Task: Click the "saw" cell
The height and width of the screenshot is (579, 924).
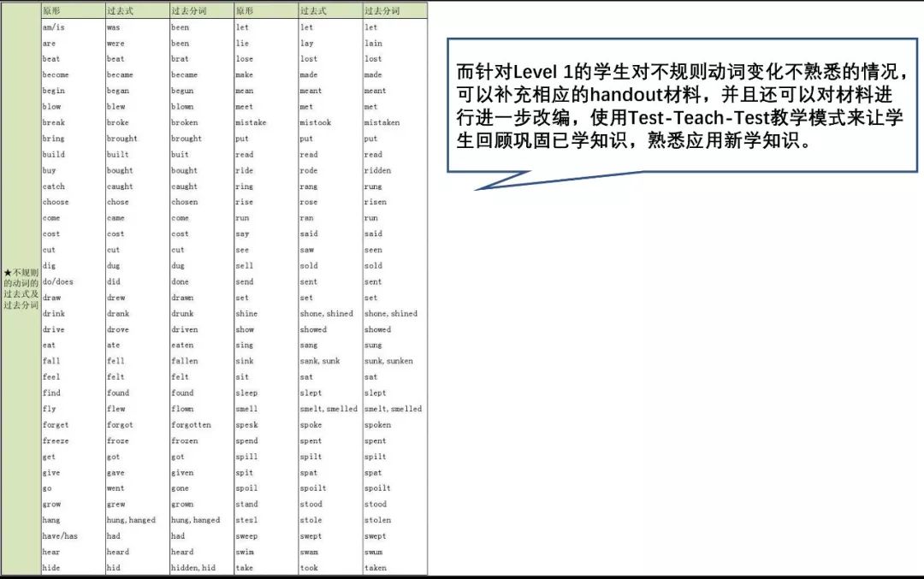Action: (307, 250)
